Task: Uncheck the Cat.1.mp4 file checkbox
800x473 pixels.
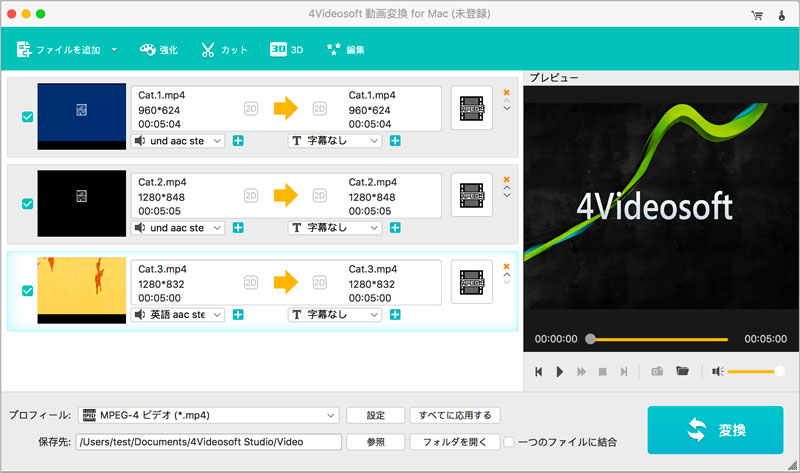Action: (27, 117)
